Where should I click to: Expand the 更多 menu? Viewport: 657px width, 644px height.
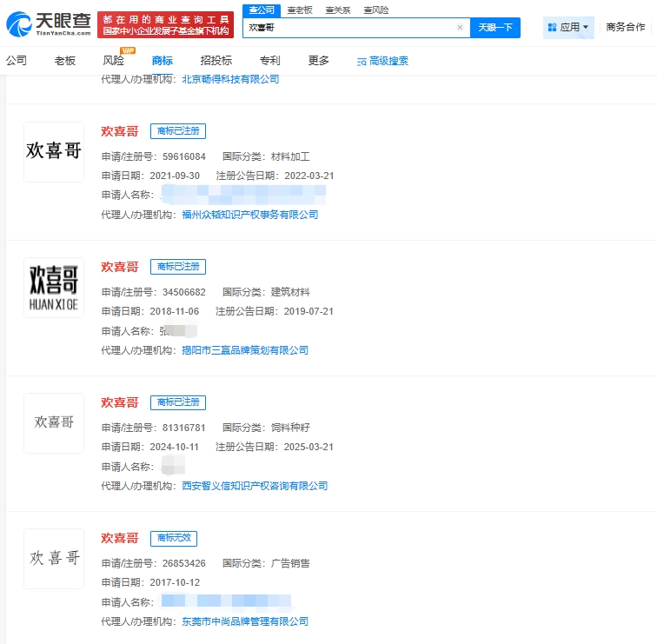coord(318,61)
